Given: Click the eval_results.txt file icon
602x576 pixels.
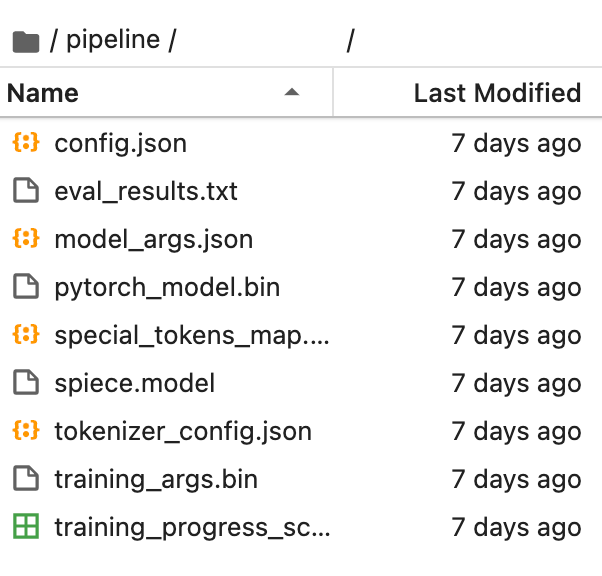Looking at the screenshot, I should point(26,190).
